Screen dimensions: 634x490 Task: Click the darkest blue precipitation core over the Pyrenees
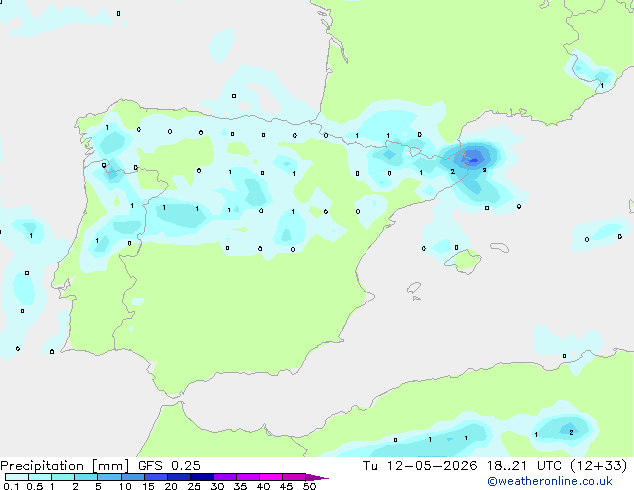coord(473,160)
